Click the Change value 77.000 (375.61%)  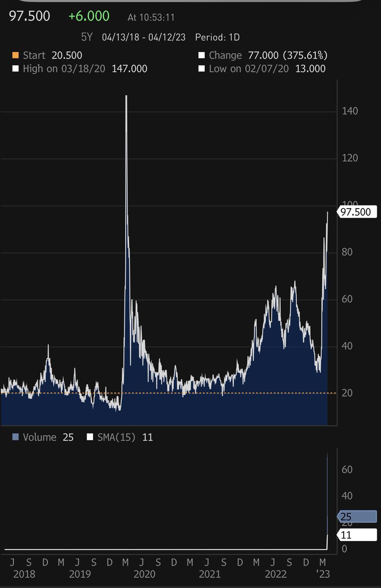click(287, 55)
